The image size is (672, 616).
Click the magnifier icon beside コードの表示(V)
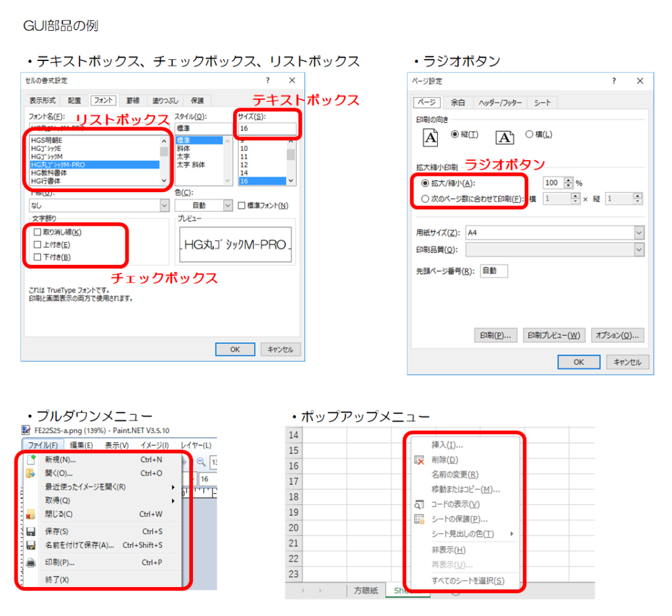(418, 504)
